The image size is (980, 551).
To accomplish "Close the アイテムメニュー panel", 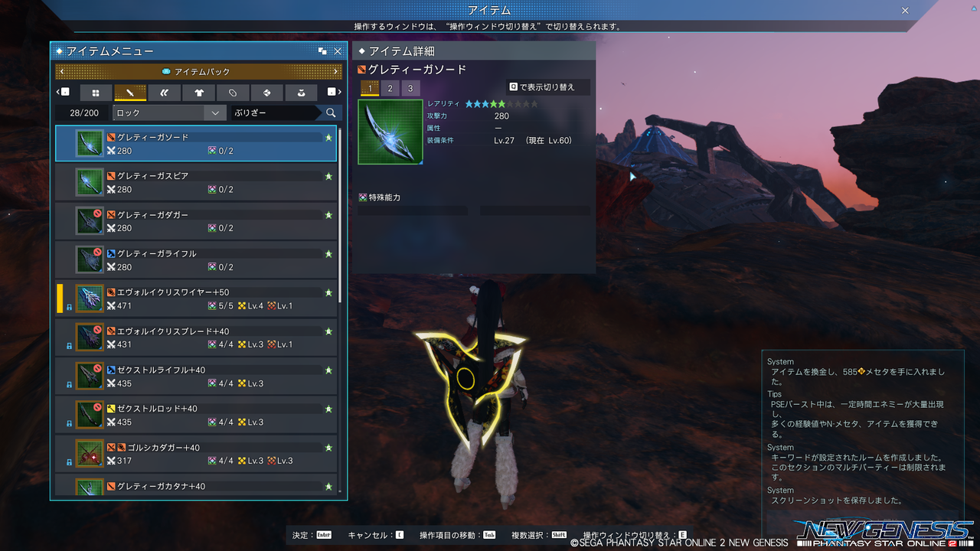I will [338, 51].
